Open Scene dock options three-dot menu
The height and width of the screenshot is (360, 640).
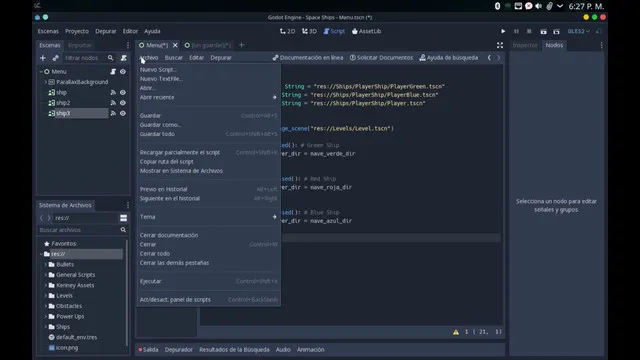[x=128, y=45]
